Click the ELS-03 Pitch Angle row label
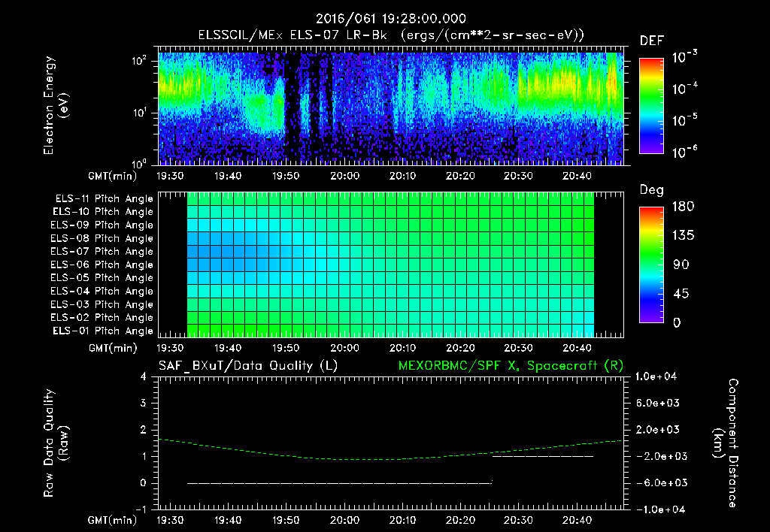The width and height of the screenshot is (770, 532). 102,304
